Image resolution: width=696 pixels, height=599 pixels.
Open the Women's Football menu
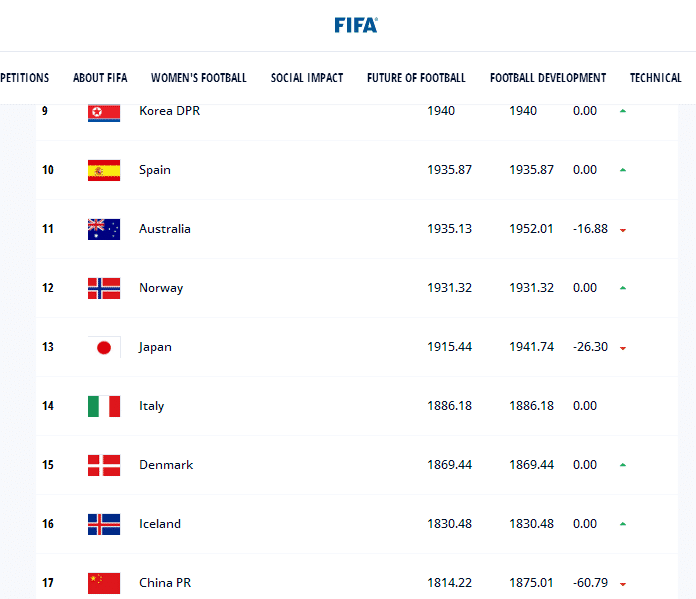point(198,78)
